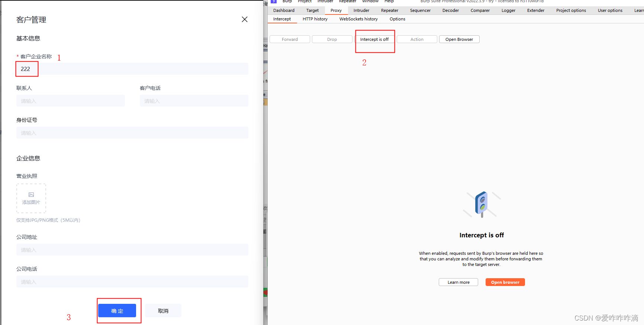Open the Help menu in Burp

[389, 1]
